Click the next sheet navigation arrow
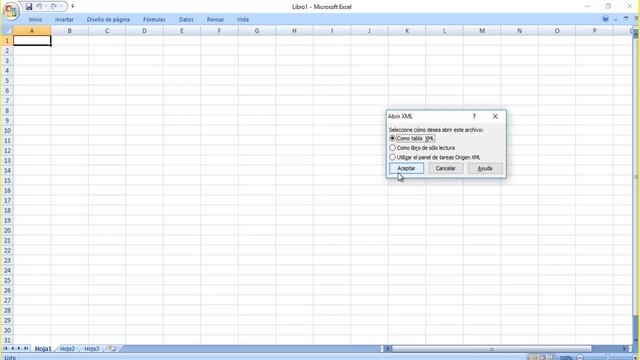Viewport: 640px width, 360px height. click(19, 348)
